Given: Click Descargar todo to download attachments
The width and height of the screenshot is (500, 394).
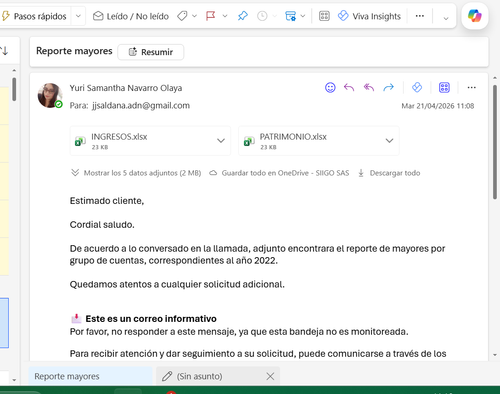Looking at the screenshot, I should tap(389, 173).
